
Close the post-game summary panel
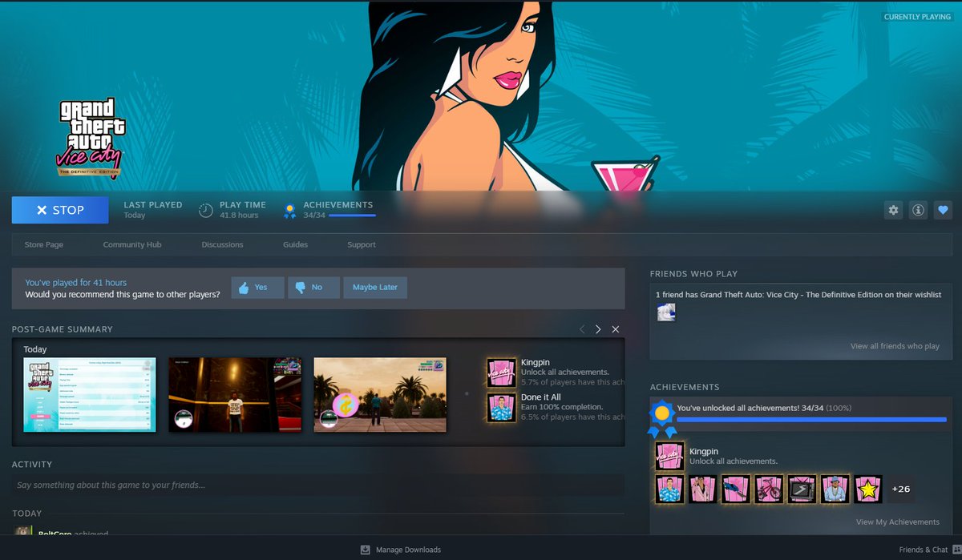(x=616, y=329)
